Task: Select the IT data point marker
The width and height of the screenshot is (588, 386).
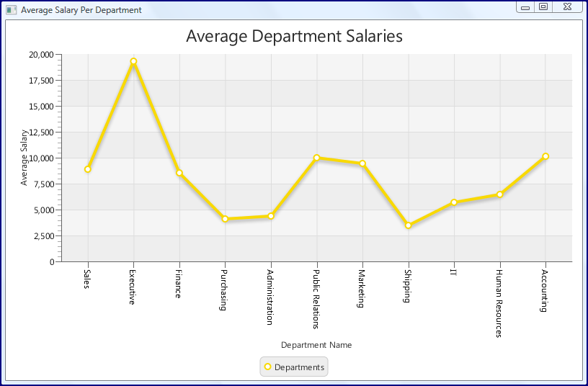Action: click(454, 202)
